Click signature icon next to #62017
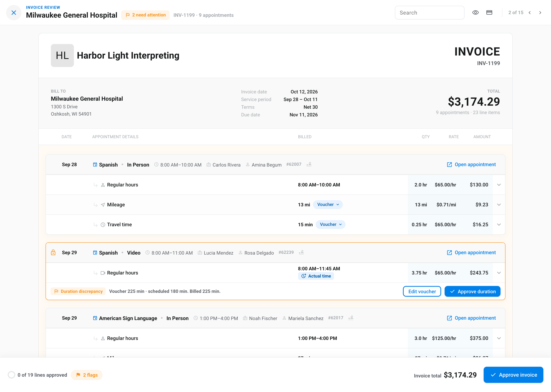 351,318
